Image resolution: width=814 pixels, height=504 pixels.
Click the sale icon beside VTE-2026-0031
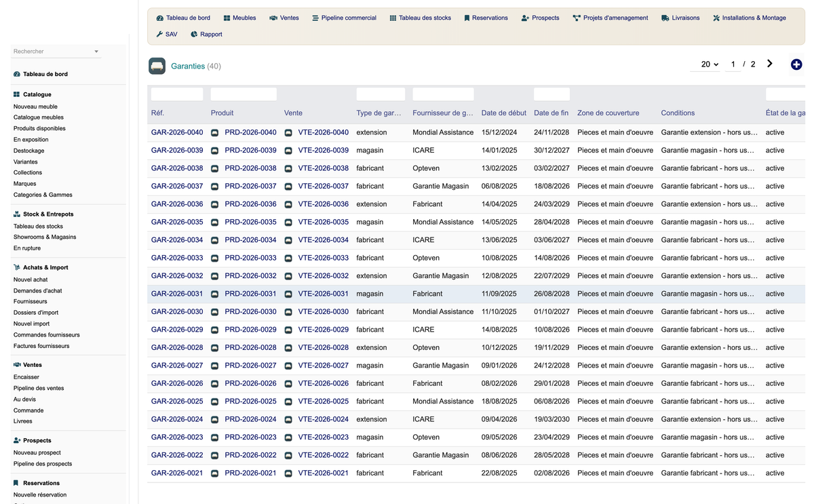pos(288,294)
